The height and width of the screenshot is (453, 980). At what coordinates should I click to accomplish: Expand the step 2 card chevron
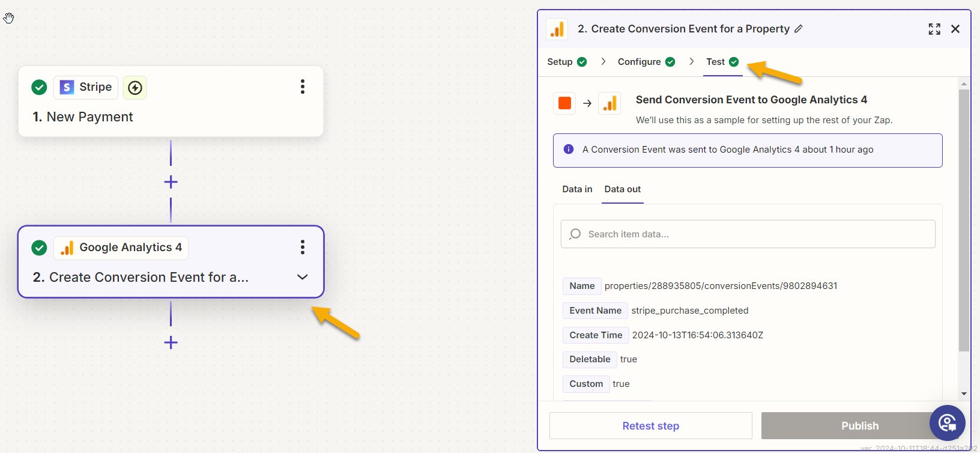(x=303, y=277)
